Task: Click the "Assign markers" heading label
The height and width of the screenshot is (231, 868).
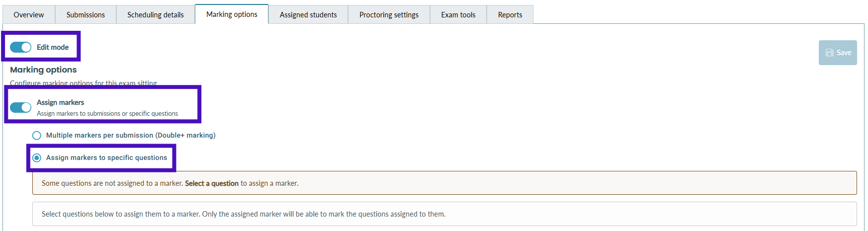Action: tap(60, 102)
